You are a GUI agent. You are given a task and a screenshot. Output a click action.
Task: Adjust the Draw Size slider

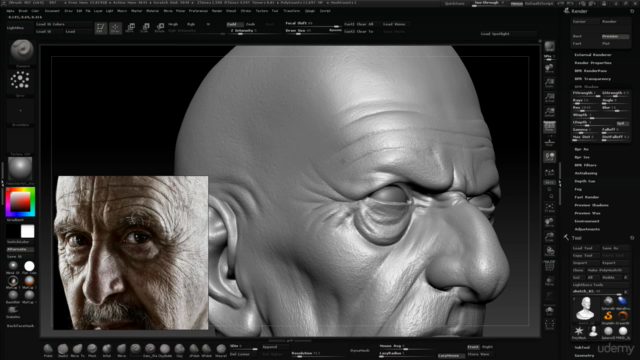[313, 31]
